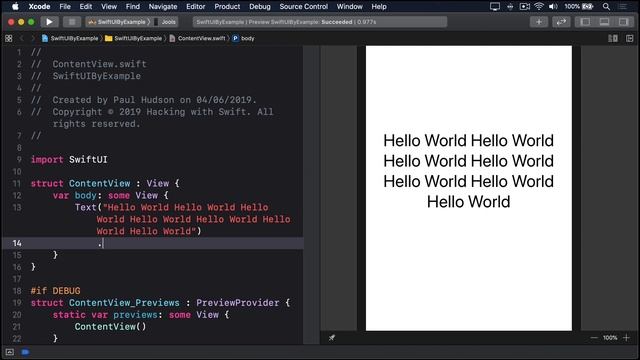
Task: Select Hello World text in preview
Action: pyautogui.click(x=469, y=171)
